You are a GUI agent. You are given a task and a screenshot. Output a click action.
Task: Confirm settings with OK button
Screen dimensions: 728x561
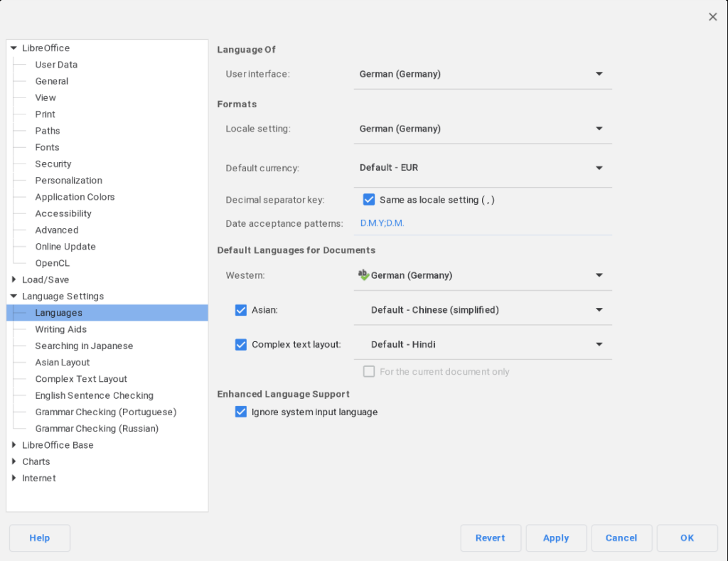(687, 538)
